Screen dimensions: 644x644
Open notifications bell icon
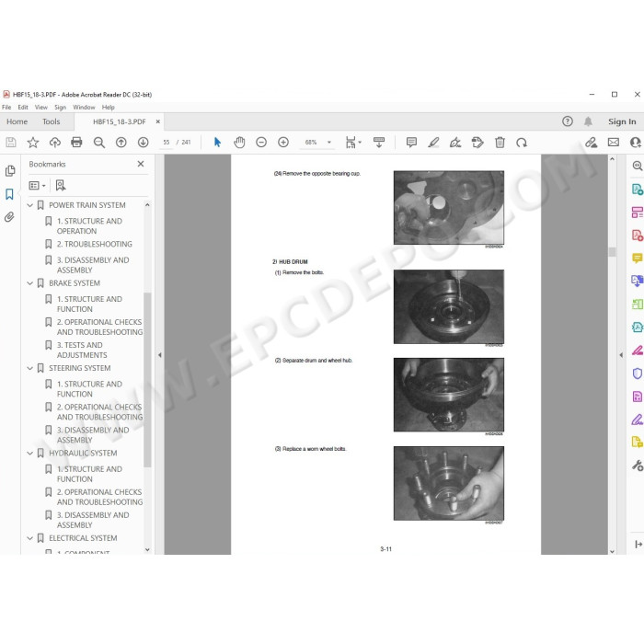[x=588, y=121]
